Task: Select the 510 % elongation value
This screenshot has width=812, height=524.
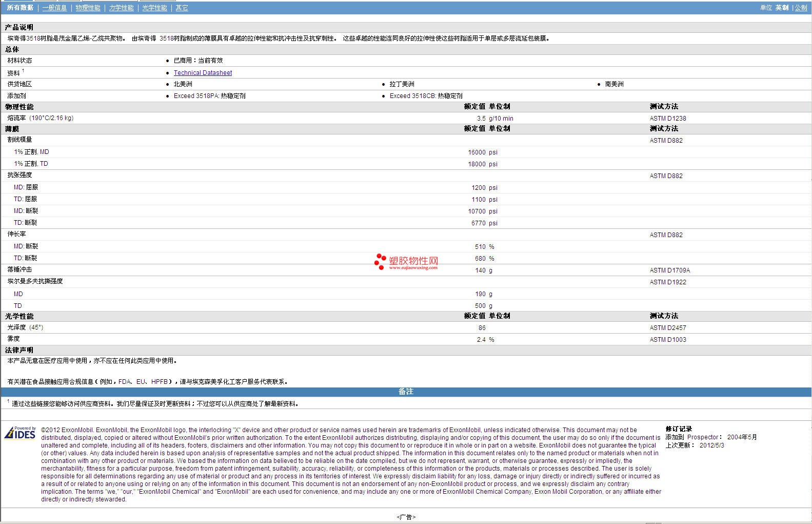Action: coord(484,247)
